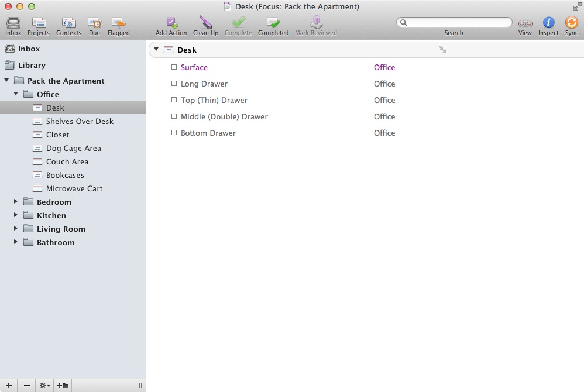Viewport: 584px width, 392px height.
Task: Expand the Bedroom folder
Action: pos(16,202)
